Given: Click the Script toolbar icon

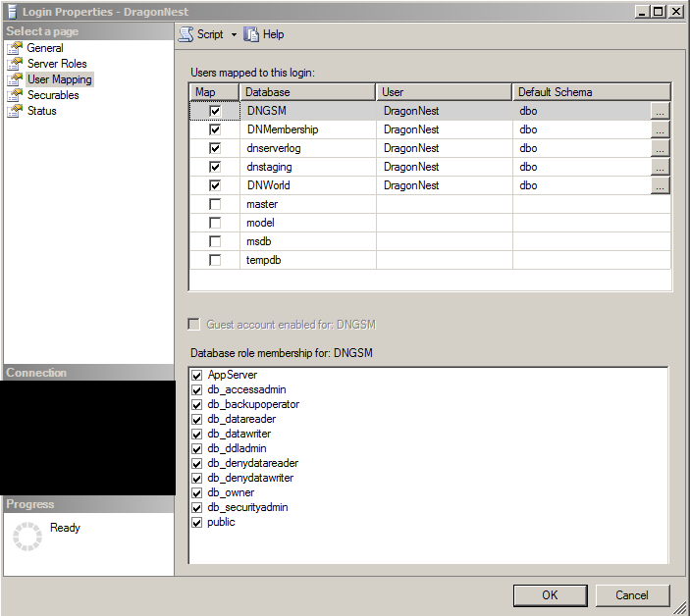Looking at the screenshot, I should pyautogui.click(x=186, y=34).
